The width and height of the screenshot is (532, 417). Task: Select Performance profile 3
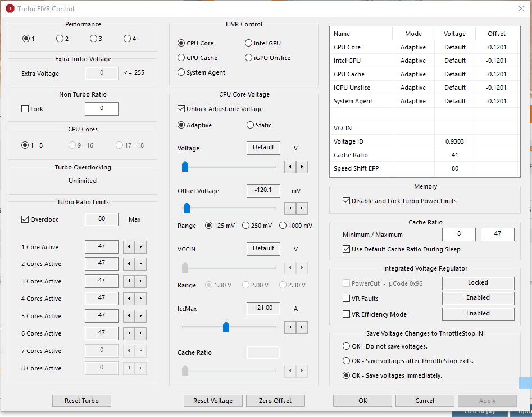(96, 39)
